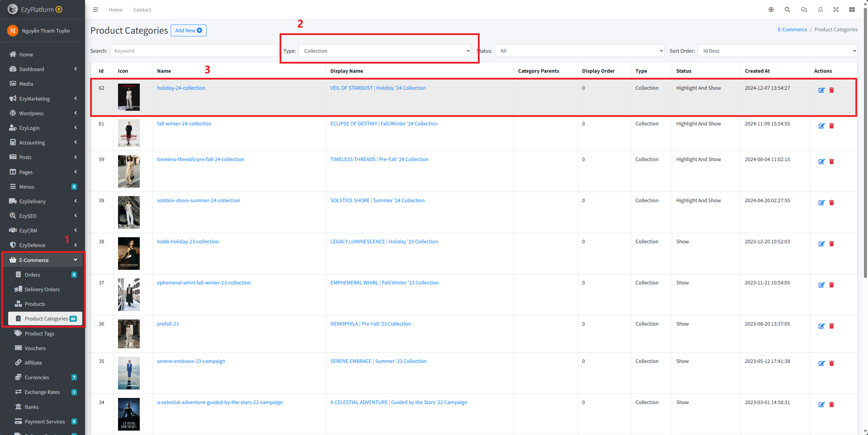Open timeless-threads-pre-fall-24-collection link
868x435 pixels.
click(200, 159)
